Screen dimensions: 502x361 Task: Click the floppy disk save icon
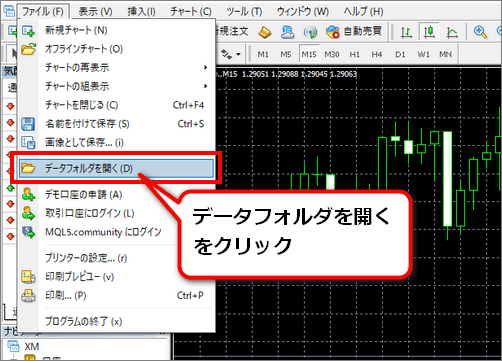point(28,124)
